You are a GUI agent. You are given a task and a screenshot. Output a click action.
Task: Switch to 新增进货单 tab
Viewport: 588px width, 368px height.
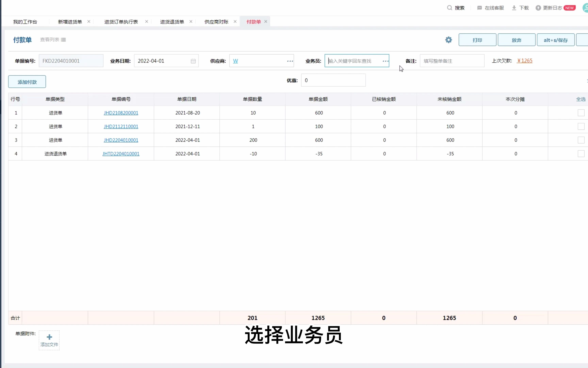click(x=70, y=22)
